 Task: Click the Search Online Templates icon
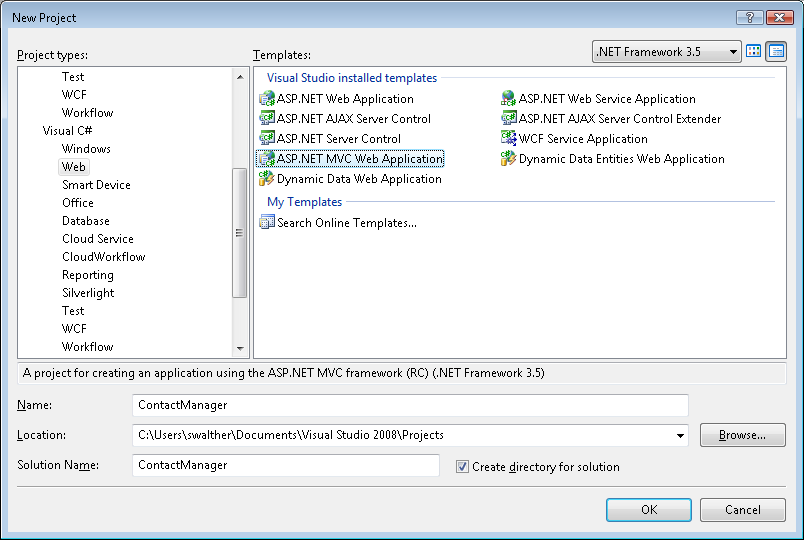click(x=266, y=222)
